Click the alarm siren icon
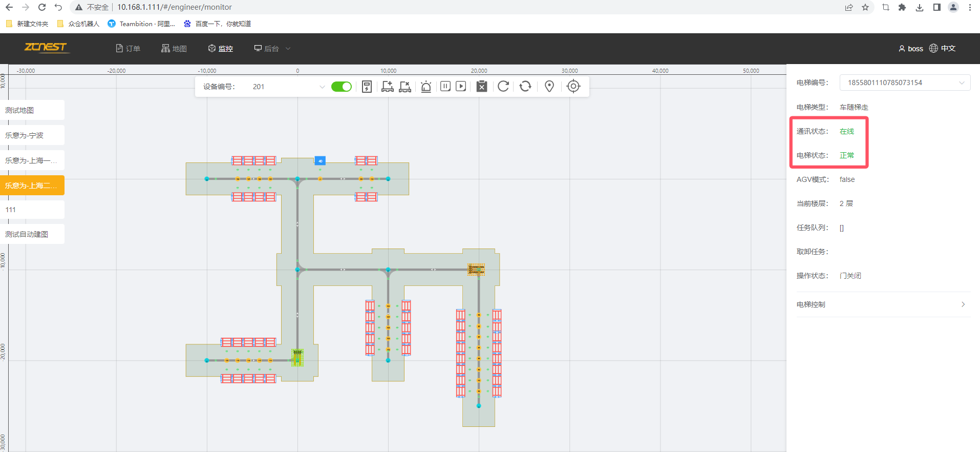 click(x=426, y=87)
